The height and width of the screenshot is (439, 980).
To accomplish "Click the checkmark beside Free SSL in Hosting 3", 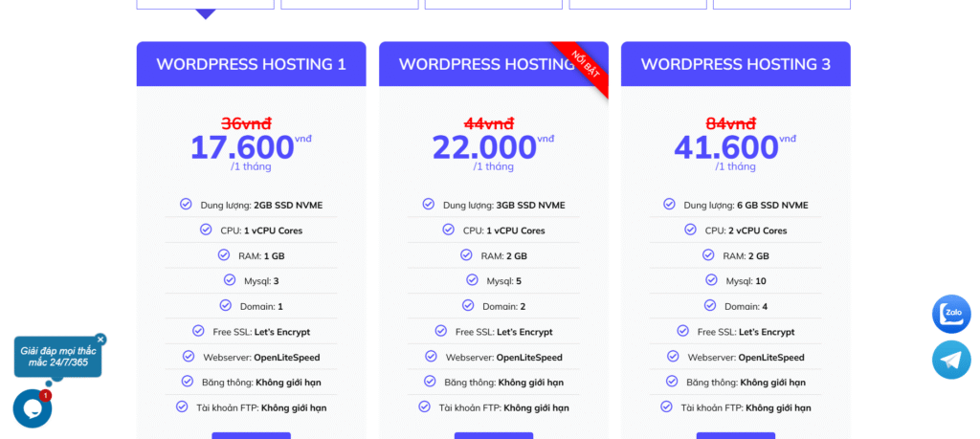I will 682,331.
